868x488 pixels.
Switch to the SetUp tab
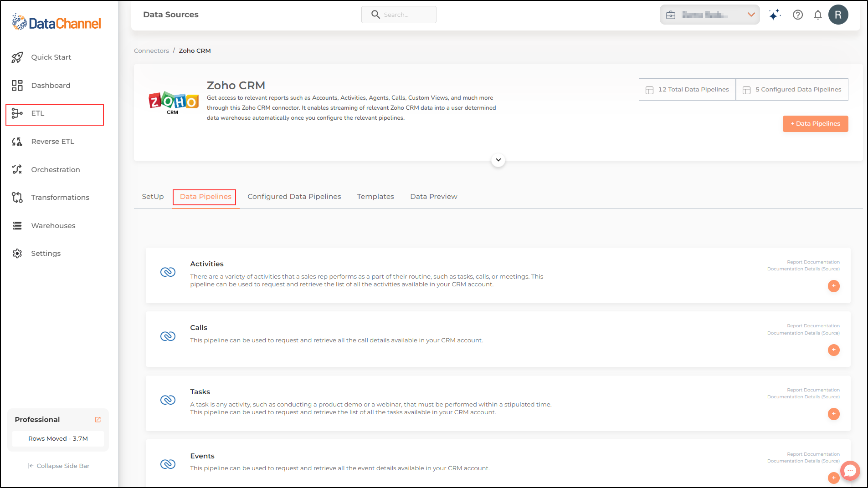153,197
